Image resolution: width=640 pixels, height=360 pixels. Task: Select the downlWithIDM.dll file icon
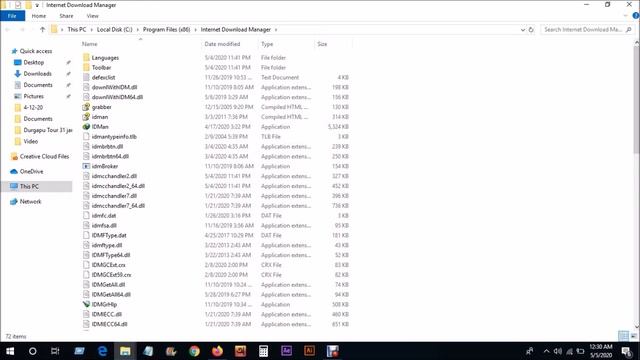(86, 87)
